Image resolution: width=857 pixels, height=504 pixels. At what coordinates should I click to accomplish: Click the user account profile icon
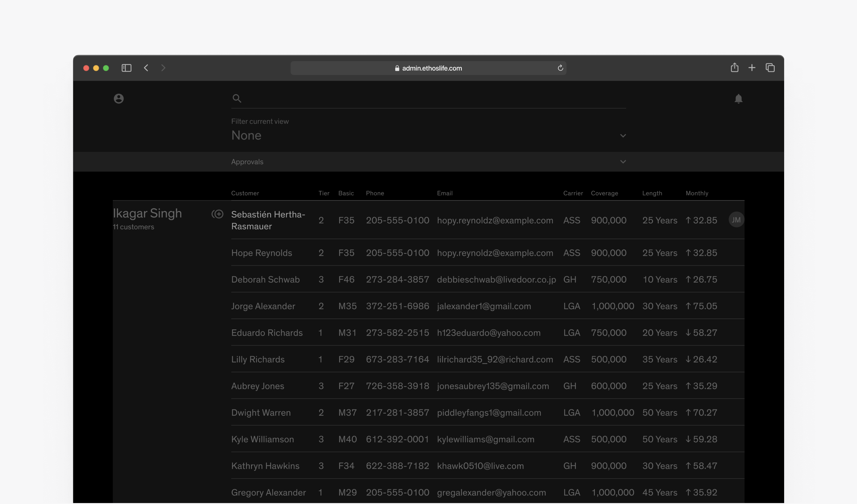118,99
